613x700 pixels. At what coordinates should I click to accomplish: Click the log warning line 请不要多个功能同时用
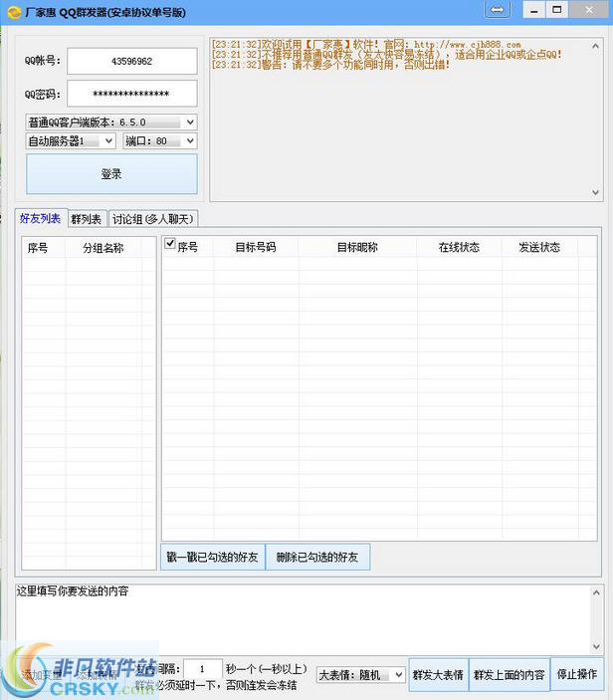[x=330, y=65]
